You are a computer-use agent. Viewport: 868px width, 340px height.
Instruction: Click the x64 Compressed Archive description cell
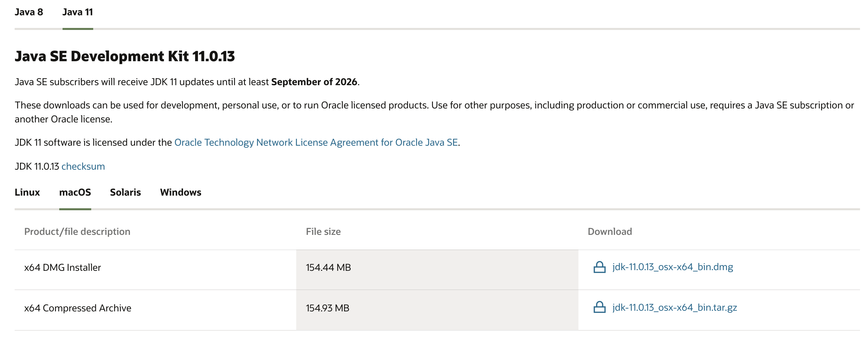tap(78, 308)
